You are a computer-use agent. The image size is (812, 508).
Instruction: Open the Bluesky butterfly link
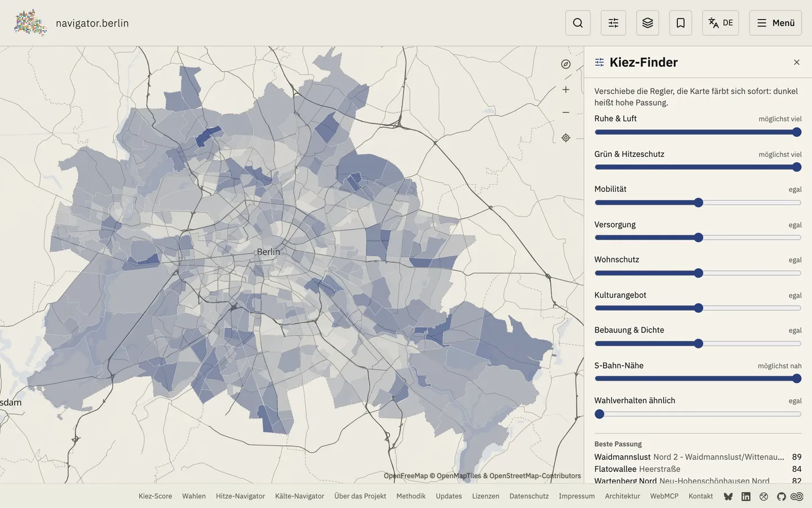728,497
